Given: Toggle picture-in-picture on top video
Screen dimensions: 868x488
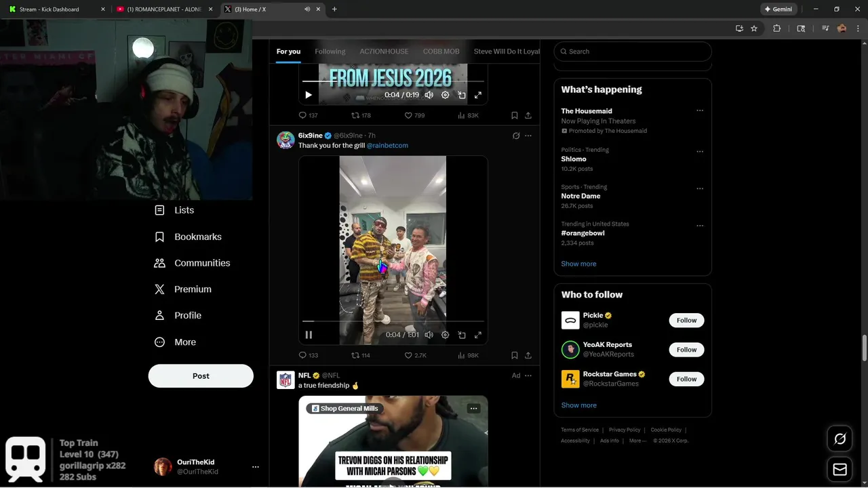Looking at the screenshot, I should pyautogui.click(x=462, y=95).
